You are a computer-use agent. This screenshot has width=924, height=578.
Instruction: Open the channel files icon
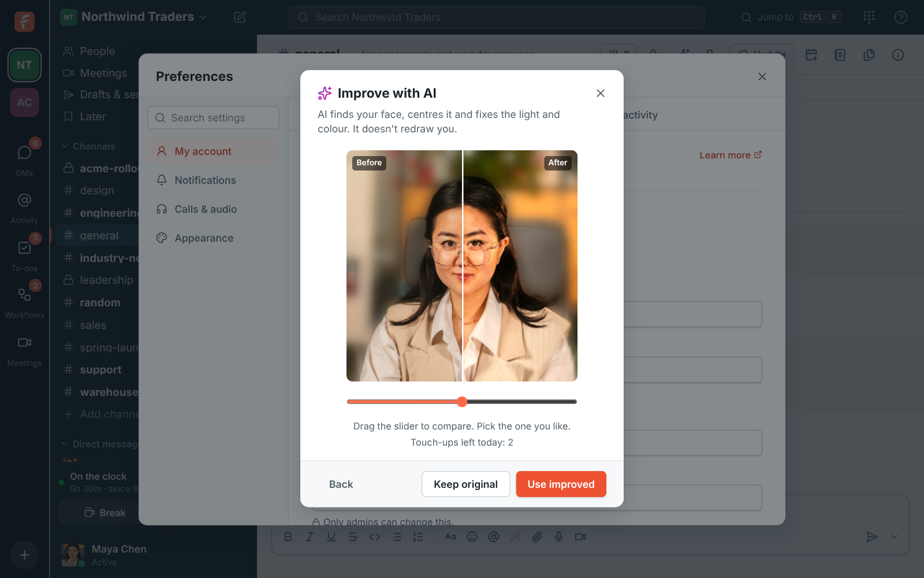pyautogui.click(x=869, y=55)
